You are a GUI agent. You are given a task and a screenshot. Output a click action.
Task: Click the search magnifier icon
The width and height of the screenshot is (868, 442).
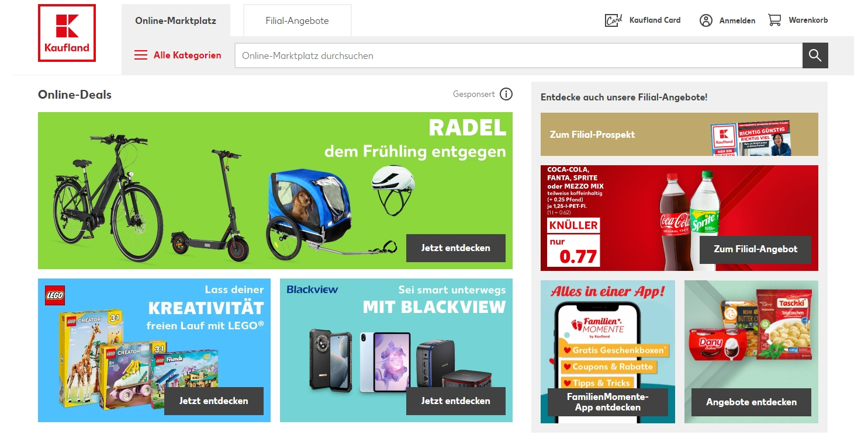pos(815,55)
